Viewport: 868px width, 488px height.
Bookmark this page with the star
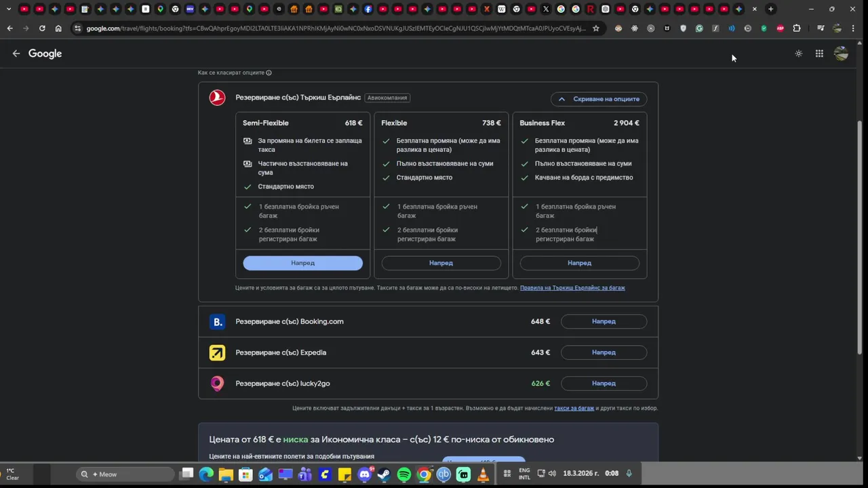[x=596, y=28]
